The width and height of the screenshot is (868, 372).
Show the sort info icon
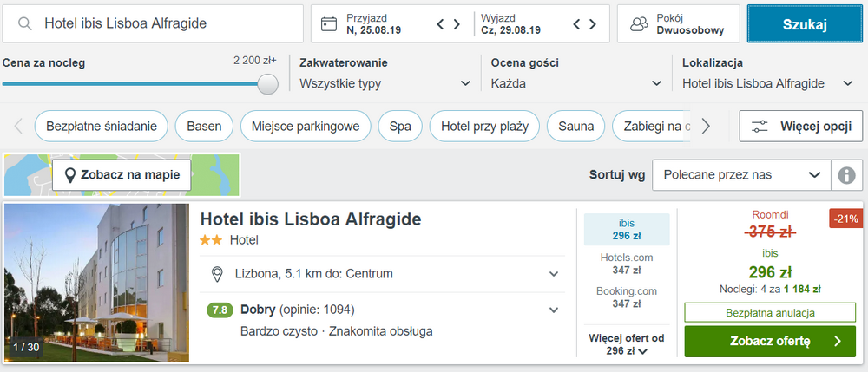[846, 175]
